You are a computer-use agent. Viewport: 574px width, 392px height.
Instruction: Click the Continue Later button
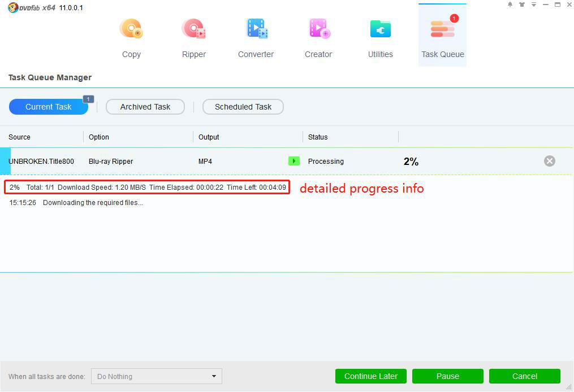click(371, 376)
